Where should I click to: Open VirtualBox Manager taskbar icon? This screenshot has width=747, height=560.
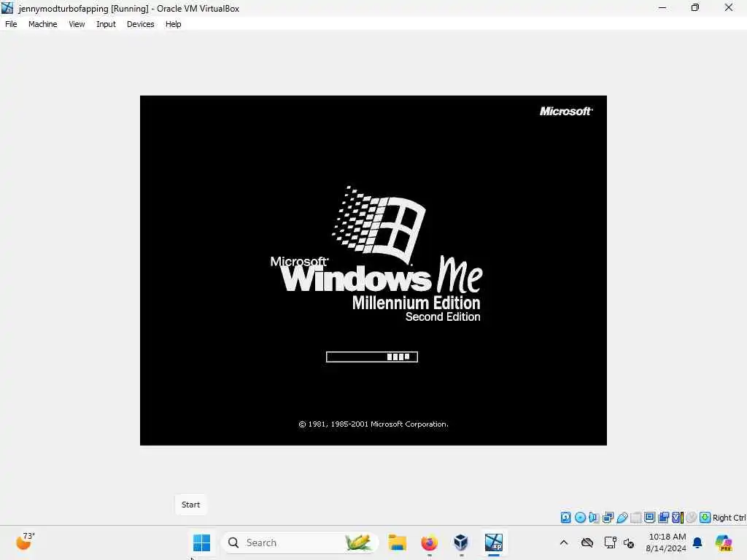(461, 542)
